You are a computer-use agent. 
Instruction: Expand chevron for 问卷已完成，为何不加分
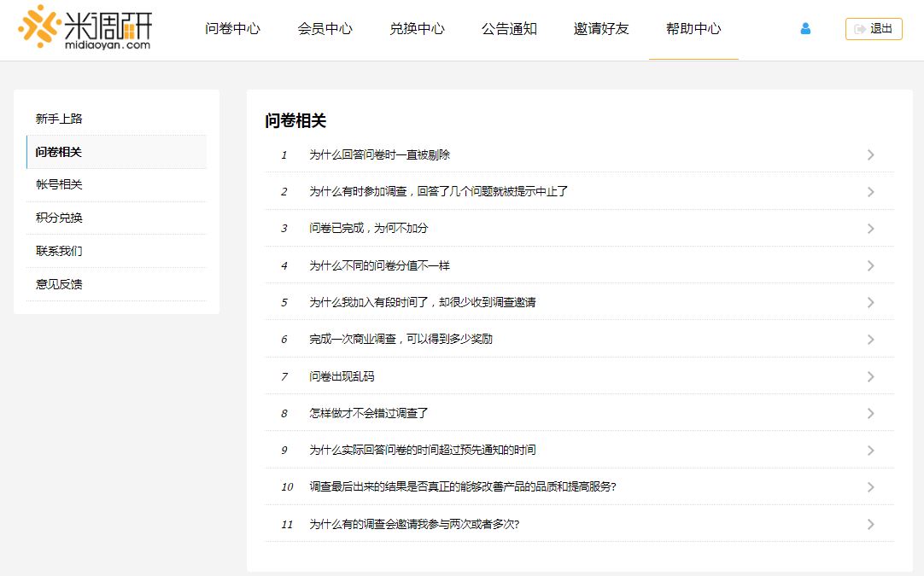pyautogui.click(x=870, y=229)
